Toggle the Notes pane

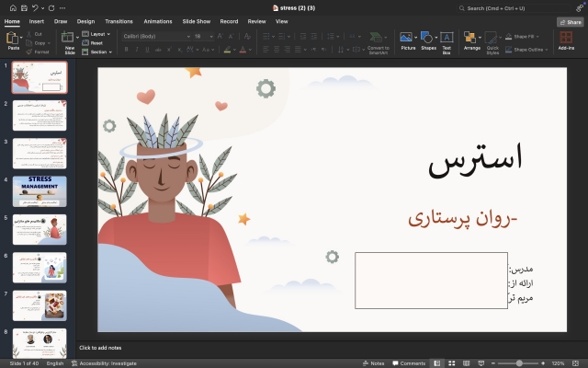click(374, 363)
